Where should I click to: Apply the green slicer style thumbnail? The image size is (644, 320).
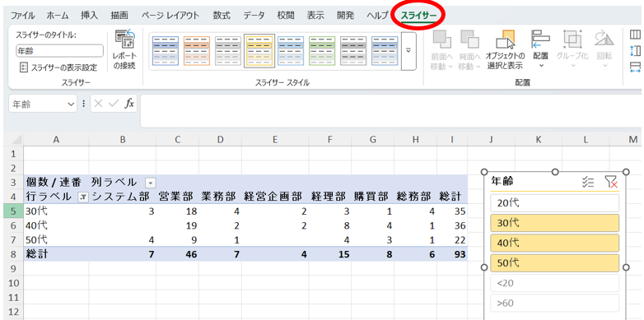pyautogui.click(x=322, y=51)
